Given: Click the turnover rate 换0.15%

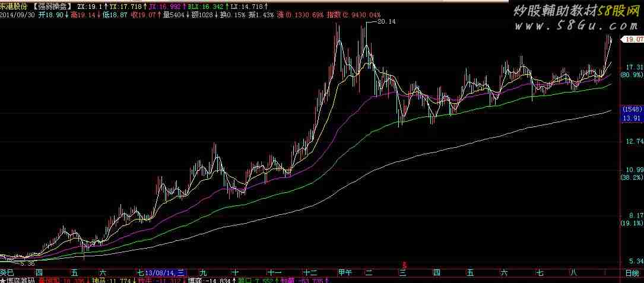Looking at the screenshot, I should [233, 15].
